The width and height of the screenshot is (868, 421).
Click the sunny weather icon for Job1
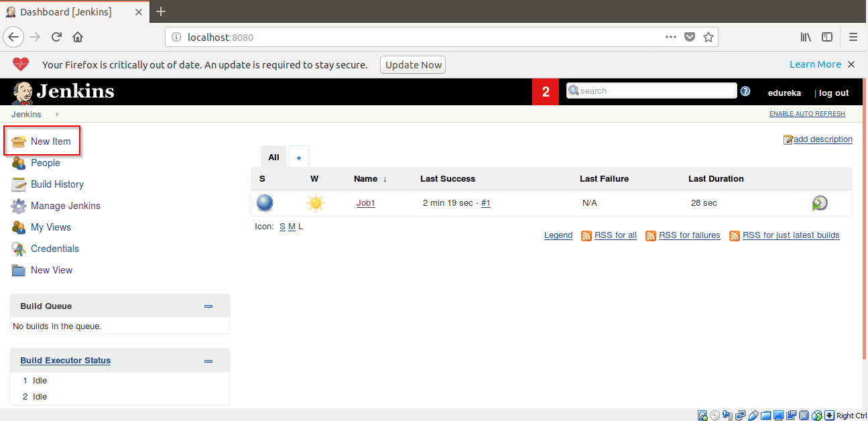(x=314, y=202)
